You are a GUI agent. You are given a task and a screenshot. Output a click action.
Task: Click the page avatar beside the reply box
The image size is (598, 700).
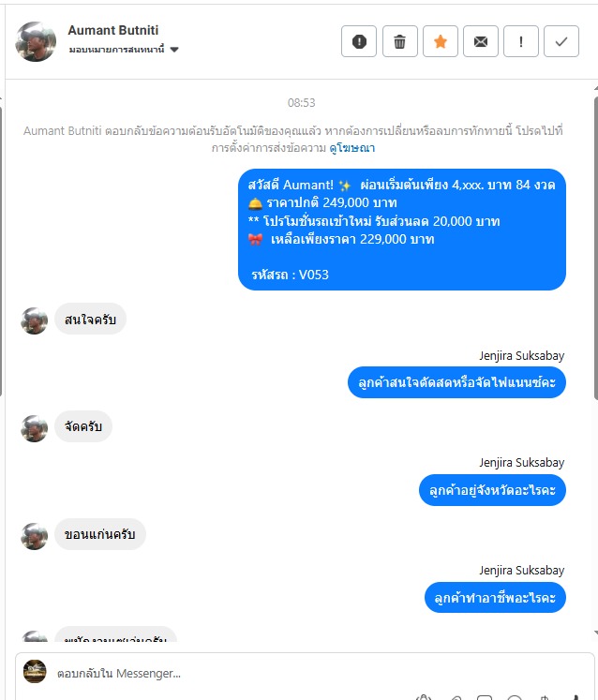click(35, 672)
